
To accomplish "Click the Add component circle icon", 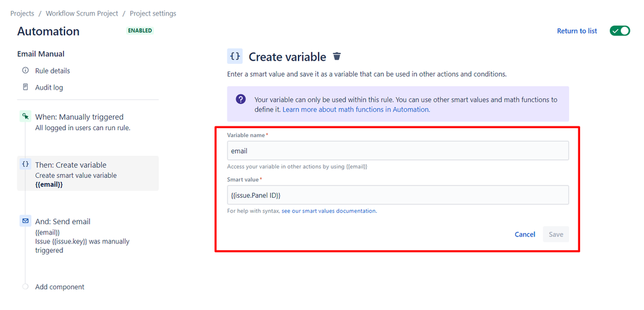I will click(x=26, y=287).
